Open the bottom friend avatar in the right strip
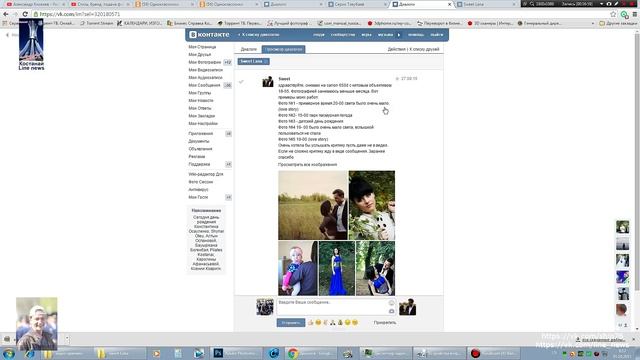The width and height of the screenshot is (640, 360). coord(622,310)
